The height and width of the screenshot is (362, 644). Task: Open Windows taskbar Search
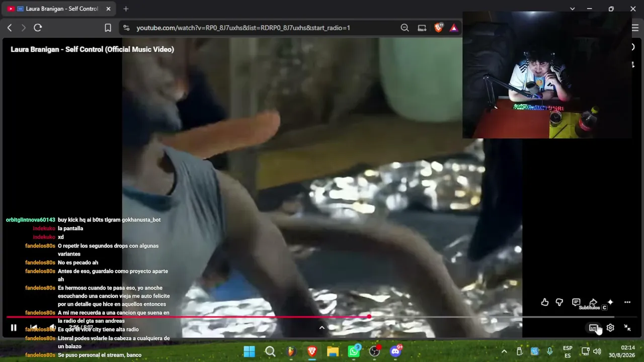tap(270, 351)
